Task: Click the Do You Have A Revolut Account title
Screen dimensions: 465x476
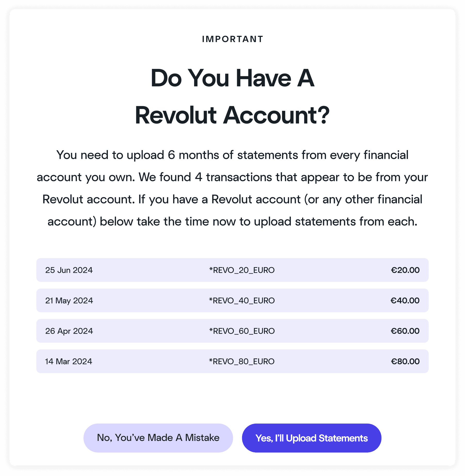Action: [232, 95]
